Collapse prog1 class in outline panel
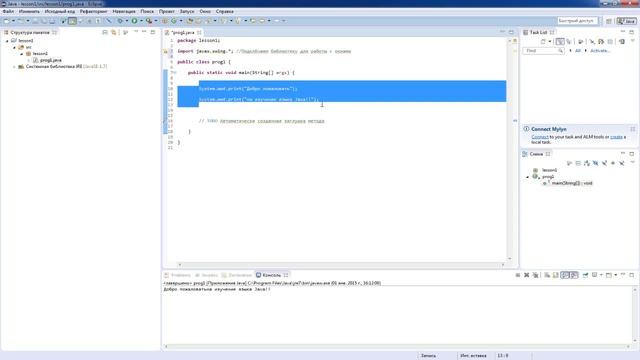 click(528, 177)
